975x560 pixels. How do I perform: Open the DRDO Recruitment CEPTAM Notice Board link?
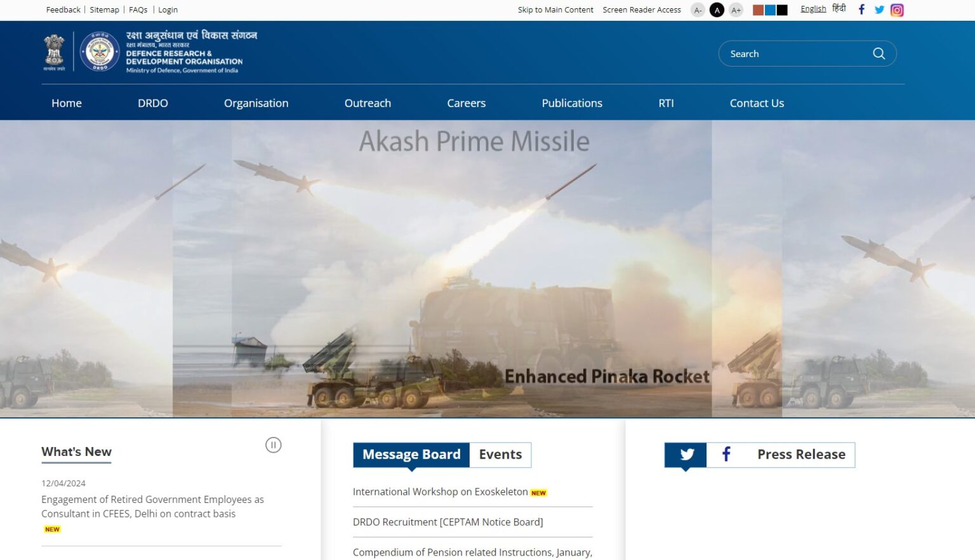coord(448,521)
